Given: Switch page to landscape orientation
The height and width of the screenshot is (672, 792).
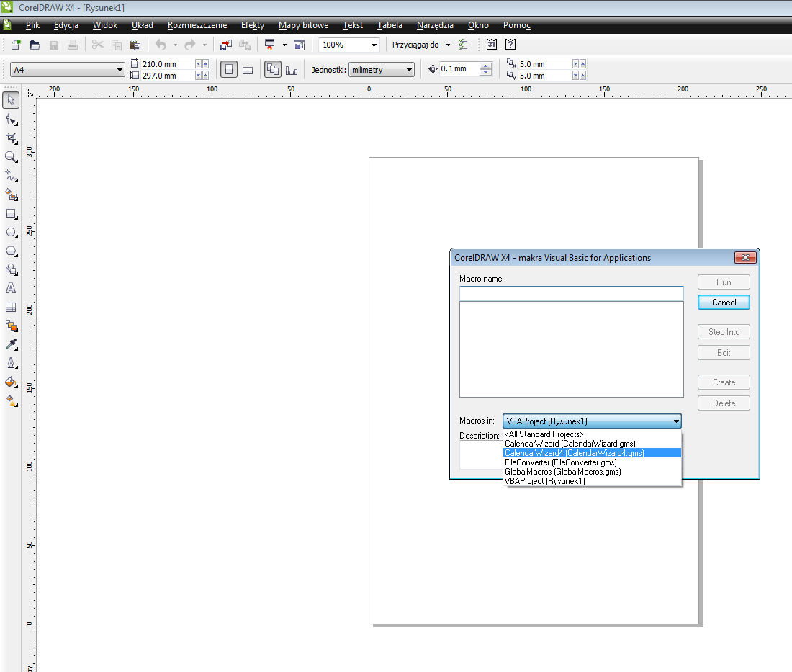Looking at the screenshot, I should [248, 70].
